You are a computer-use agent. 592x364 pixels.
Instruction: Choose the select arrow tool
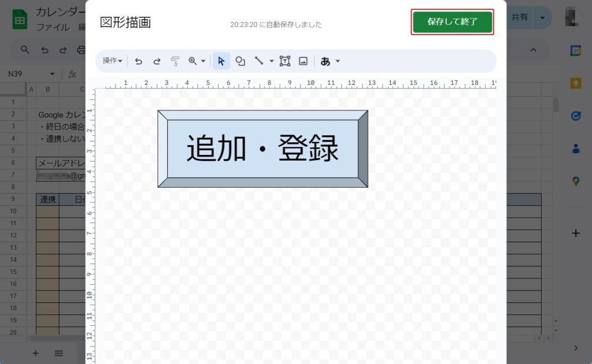click(221, 61)
